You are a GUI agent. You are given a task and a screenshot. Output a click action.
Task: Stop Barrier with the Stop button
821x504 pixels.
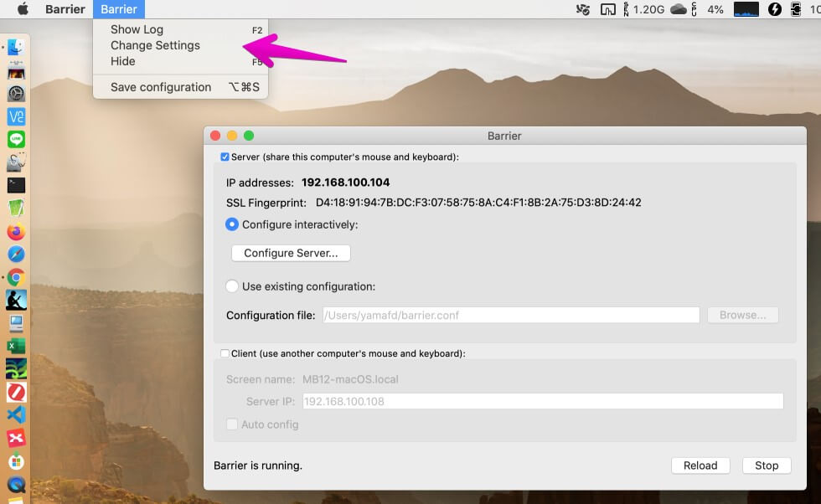point(767,465)
